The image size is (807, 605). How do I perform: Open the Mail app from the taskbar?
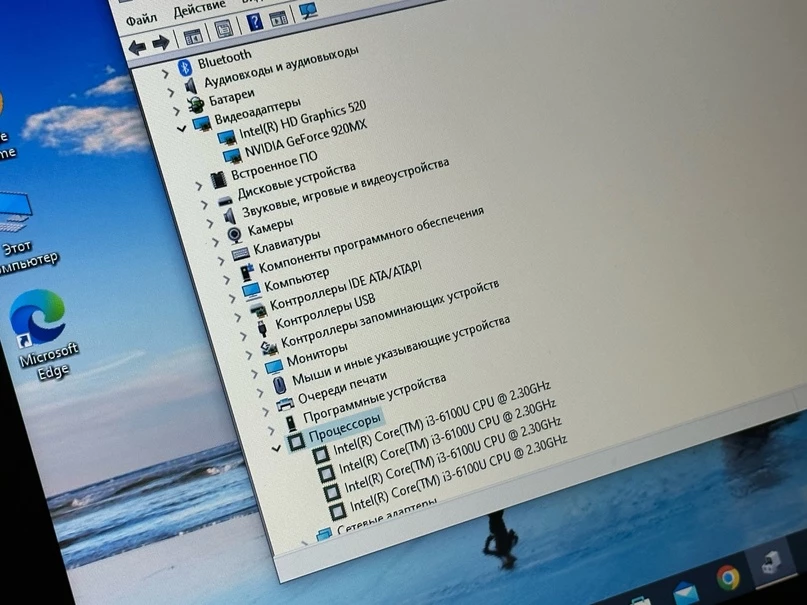click(684, 594)
